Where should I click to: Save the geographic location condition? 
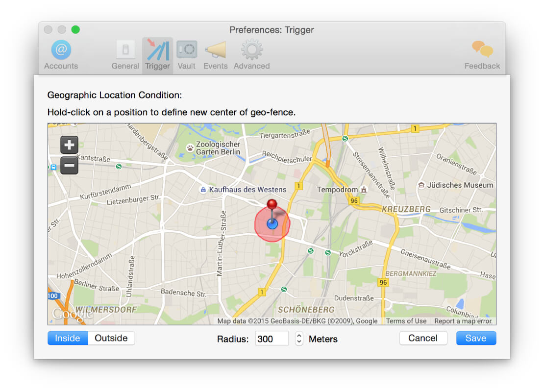click(476, 338)
